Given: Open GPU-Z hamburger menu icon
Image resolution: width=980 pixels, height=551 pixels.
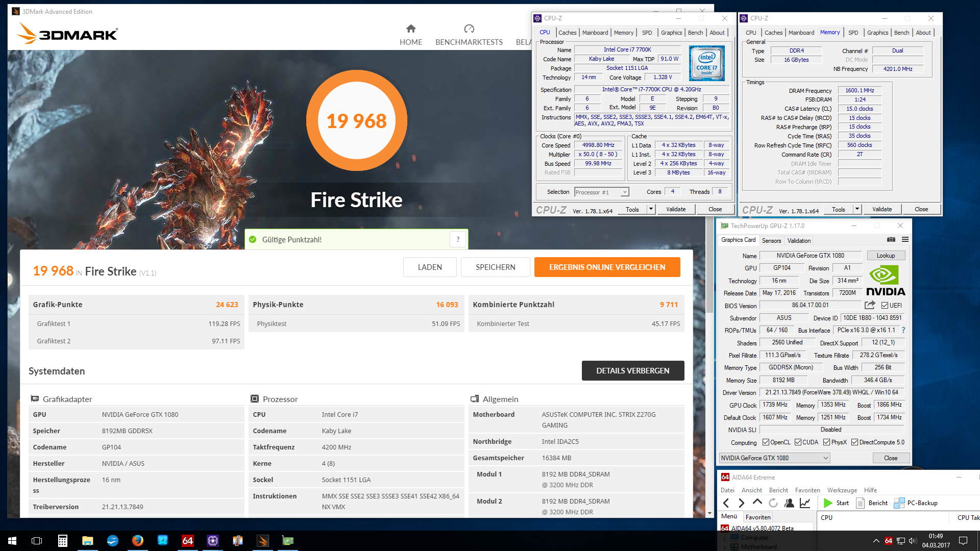Looking at the screenshot, I should pyautogui.click(x=905, y=240).
